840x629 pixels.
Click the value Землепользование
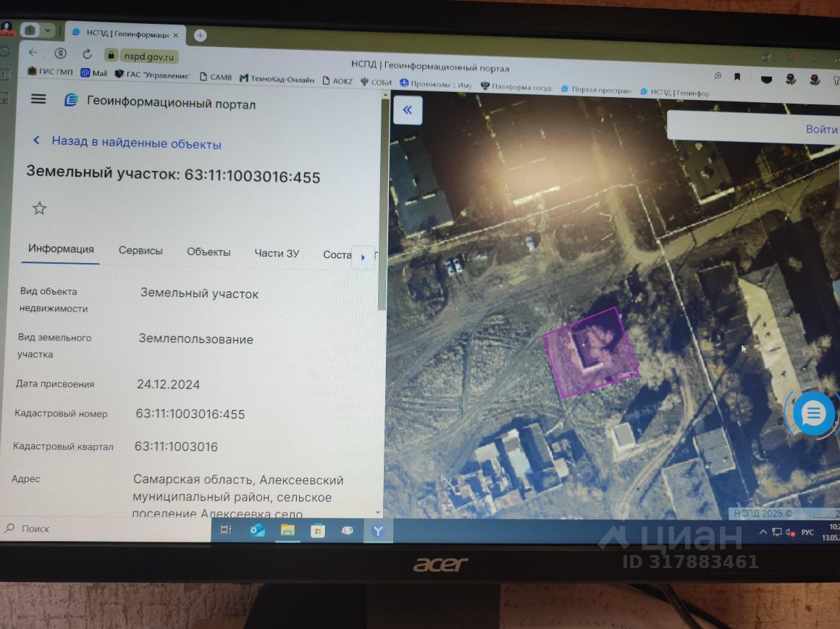[x=196, y=339]
